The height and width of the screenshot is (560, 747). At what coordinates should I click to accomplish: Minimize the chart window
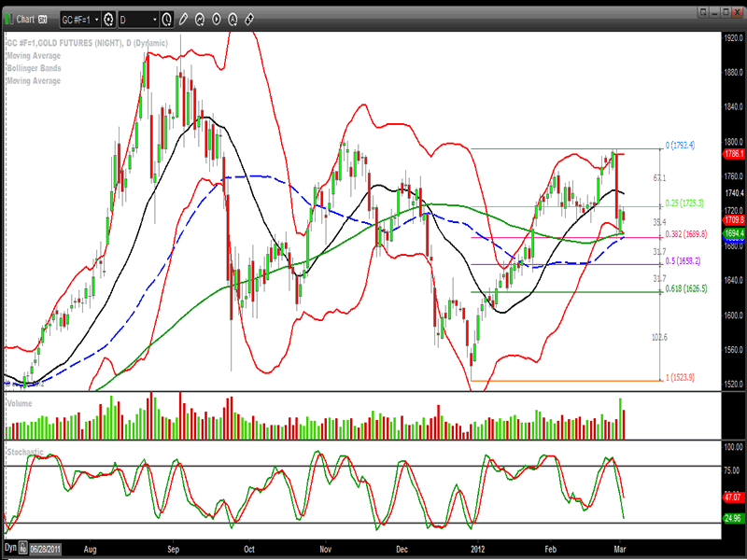(x=714, y=12)
